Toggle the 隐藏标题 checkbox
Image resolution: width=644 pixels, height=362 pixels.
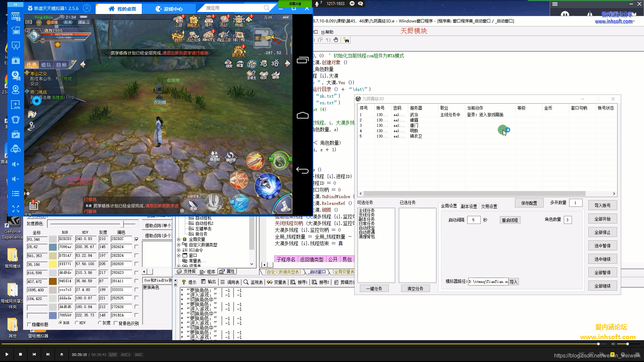click(29, 324)
